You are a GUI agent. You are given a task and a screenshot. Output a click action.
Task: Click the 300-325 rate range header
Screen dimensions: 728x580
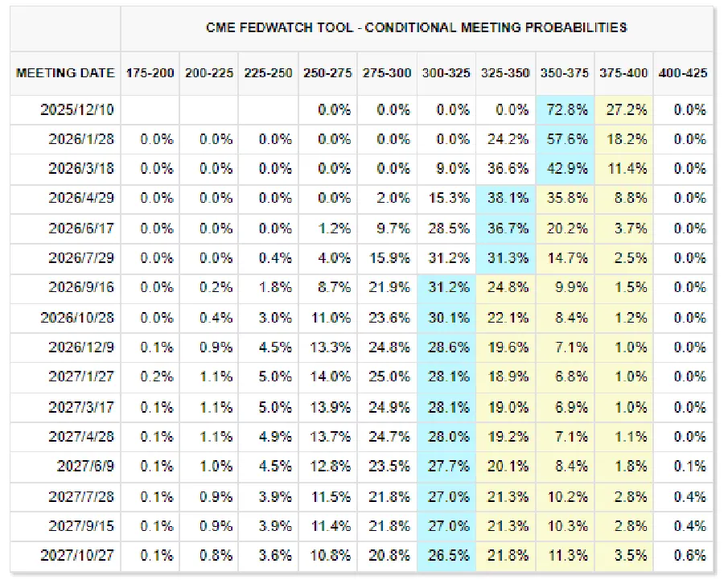446,72
